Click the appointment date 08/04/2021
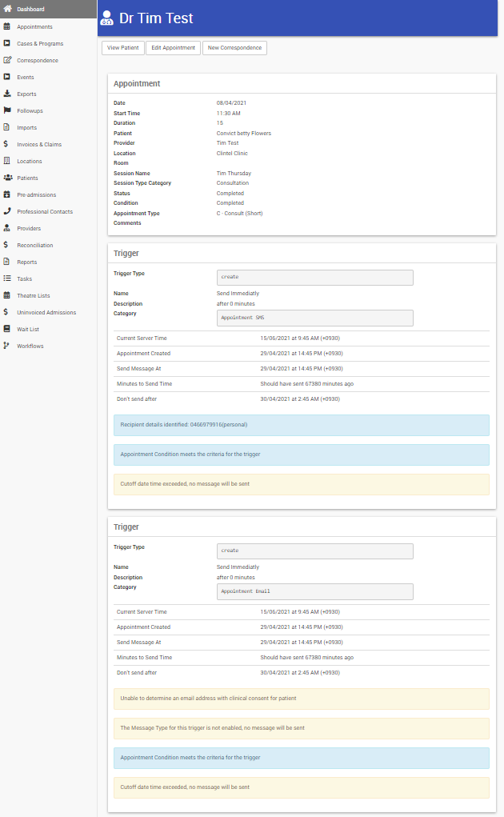The width and height of the screenshot is (504, 817). [x=231, y=103]
